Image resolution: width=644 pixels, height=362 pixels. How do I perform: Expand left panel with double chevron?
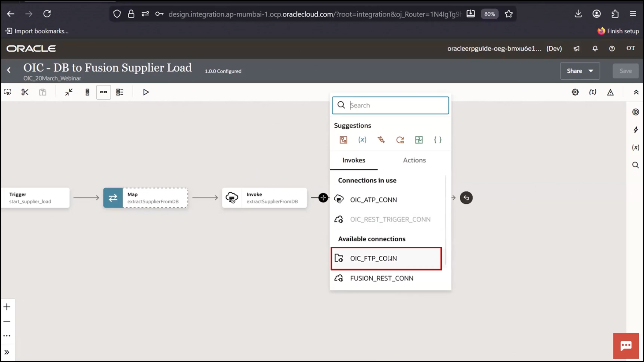coord(7,352)
